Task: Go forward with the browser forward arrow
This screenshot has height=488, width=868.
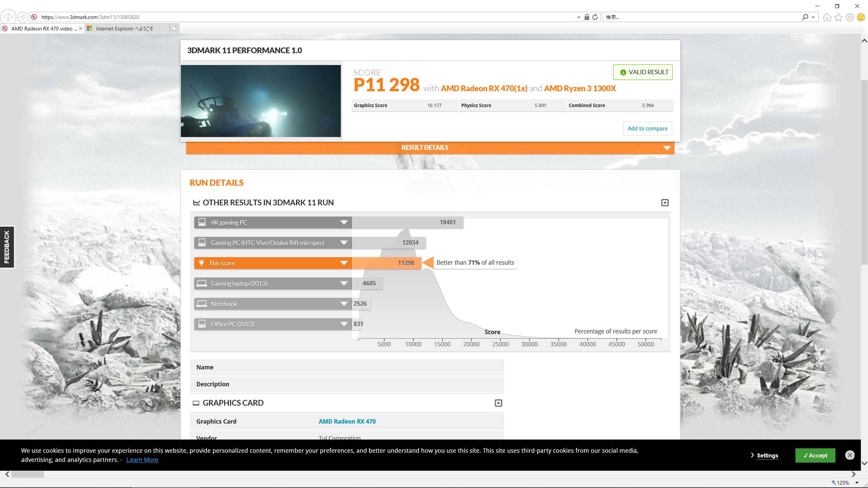Action: click(x=22, y=17)
